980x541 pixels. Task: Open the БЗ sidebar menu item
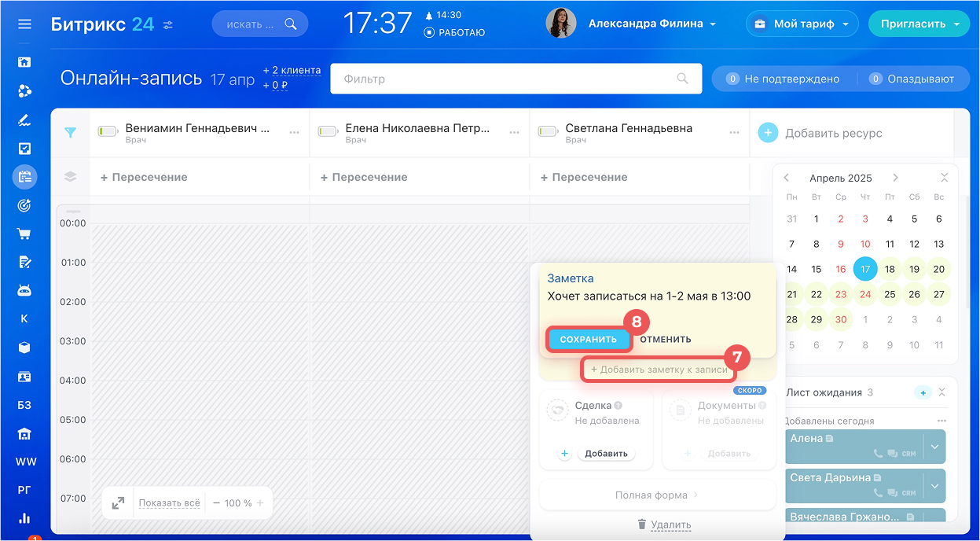point(24,405)
